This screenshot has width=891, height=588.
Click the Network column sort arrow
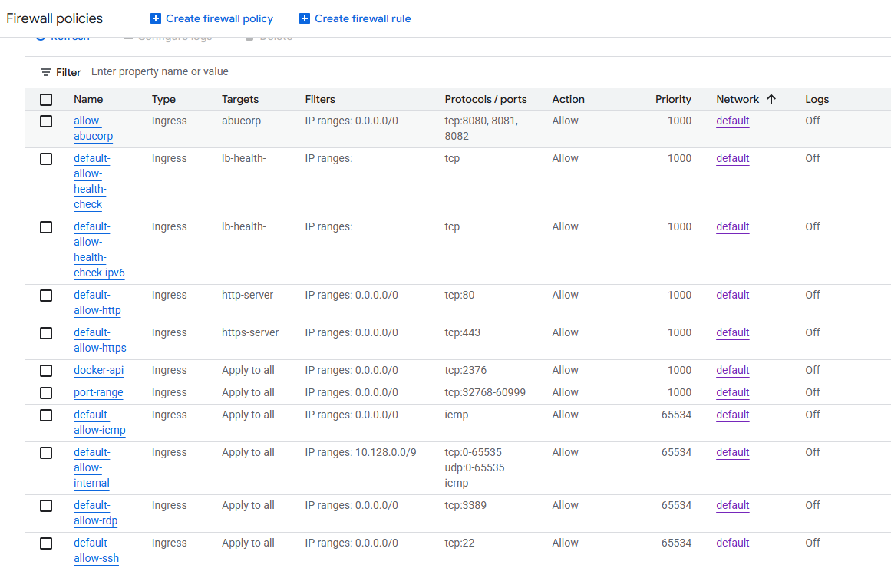(771, 99)
